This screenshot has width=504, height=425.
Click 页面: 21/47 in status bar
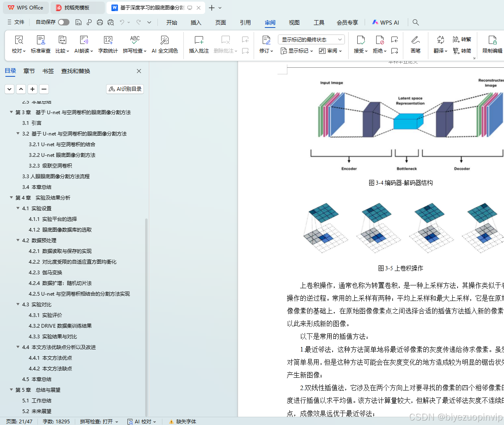(19, 421)
